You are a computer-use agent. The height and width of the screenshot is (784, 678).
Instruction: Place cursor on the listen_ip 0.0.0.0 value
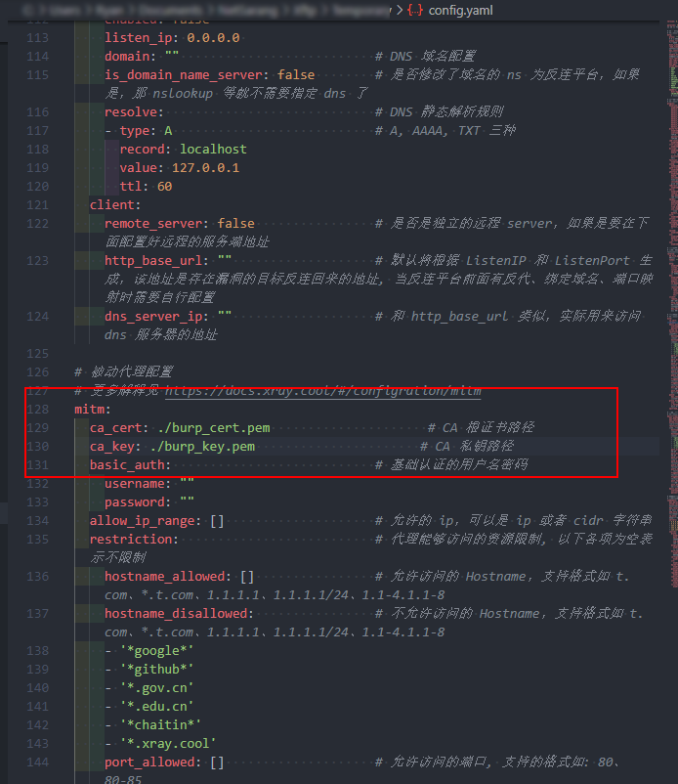pyautogui.click(x=213, y=37)
